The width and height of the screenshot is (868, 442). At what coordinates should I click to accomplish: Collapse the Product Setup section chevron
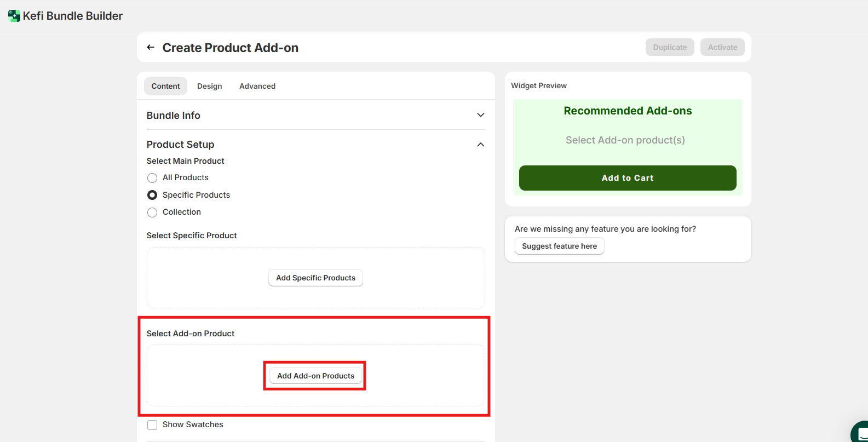[480, 145]
